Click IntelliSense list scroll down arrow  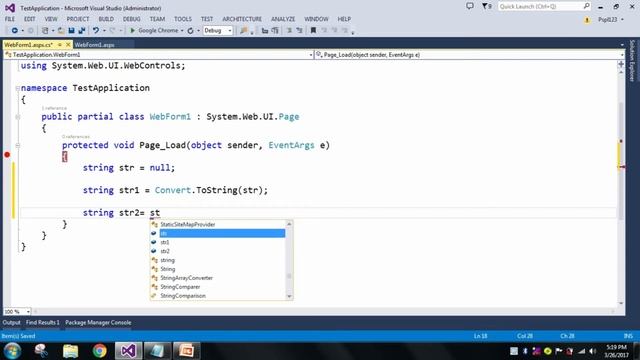point(289,296)
